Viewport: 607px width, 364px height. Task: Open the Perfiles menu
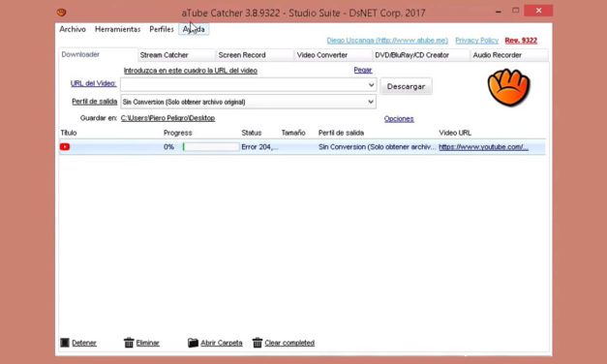(x=162, y=29)
